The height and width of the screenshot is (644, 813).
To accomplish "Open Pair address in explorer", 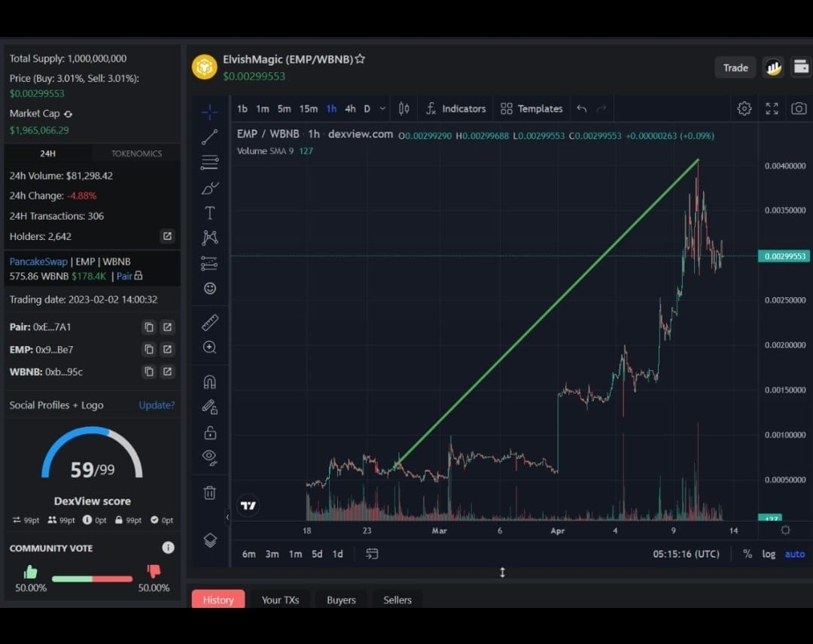I will (x=167, y=327).
